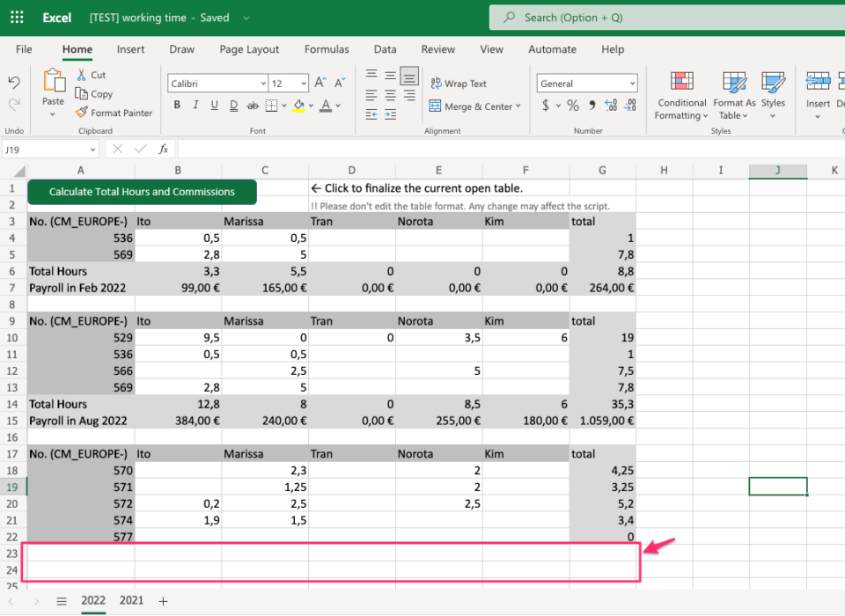Click the Increase Indent icon
Image resolution: width=845 pixels, height=616 pixels.
tap(391, 114)
